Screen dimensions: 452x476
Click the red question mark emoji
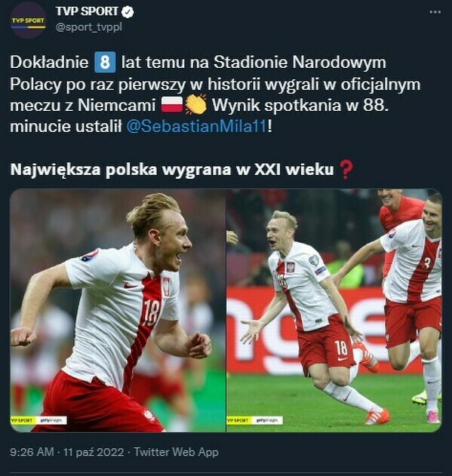coord(346,170)
